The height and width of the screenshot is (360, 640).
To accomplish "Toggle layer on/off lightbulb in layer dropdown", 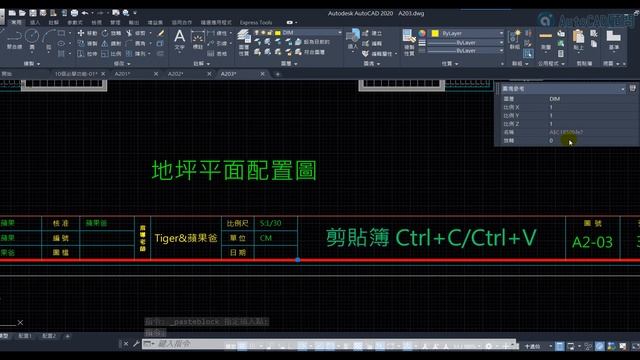I will tap(256, 33).
